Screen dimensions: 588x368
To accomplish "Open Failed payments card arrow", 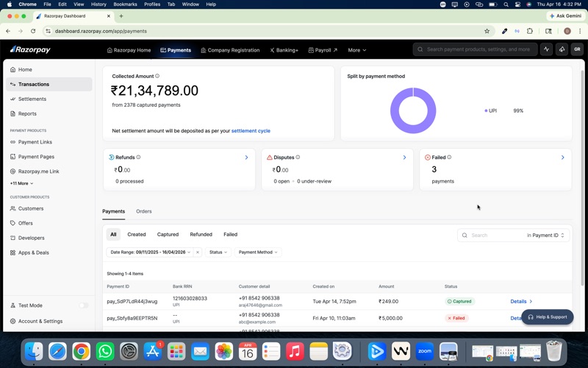I will (x=562, y=158).
